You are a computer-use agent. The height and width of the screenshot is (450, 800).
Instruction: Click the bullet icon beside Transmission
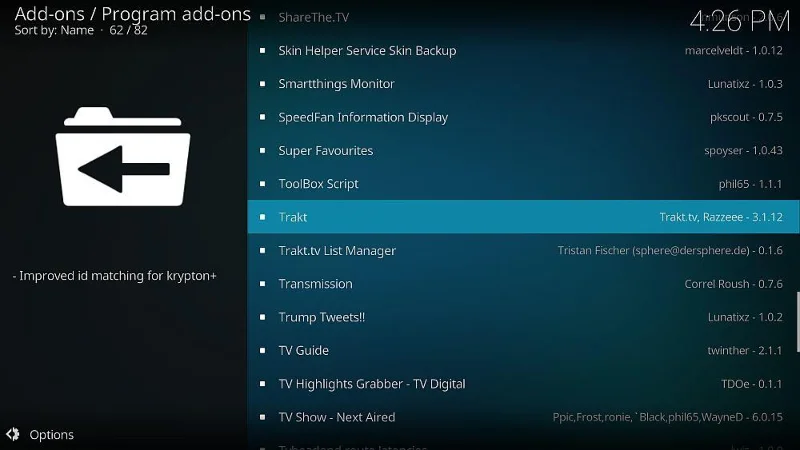(x=262, y=284)
